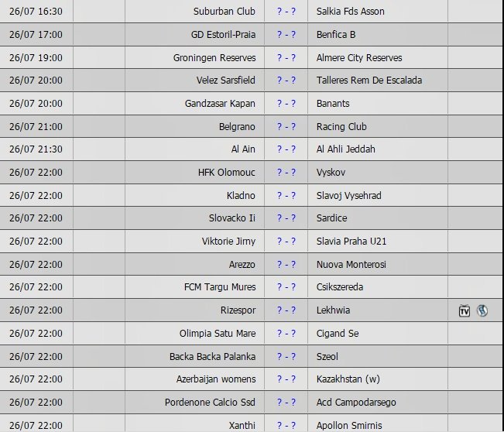Click HFK Olomouc team name
Viewport: 504px width, 432px height.
tap(227, 173)
